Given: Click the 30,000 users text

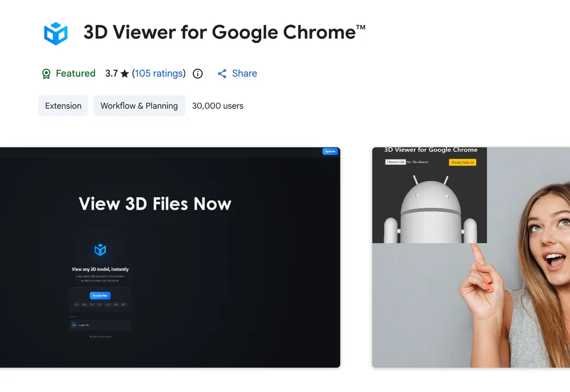Looking at the screenshot, I should tap(218, 106).
